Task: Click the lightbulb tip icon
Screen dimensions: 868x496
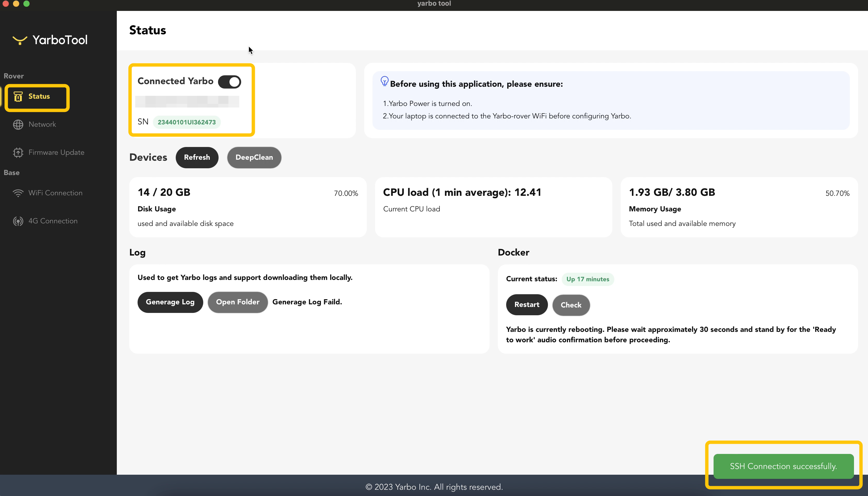Action: (384, 81)
